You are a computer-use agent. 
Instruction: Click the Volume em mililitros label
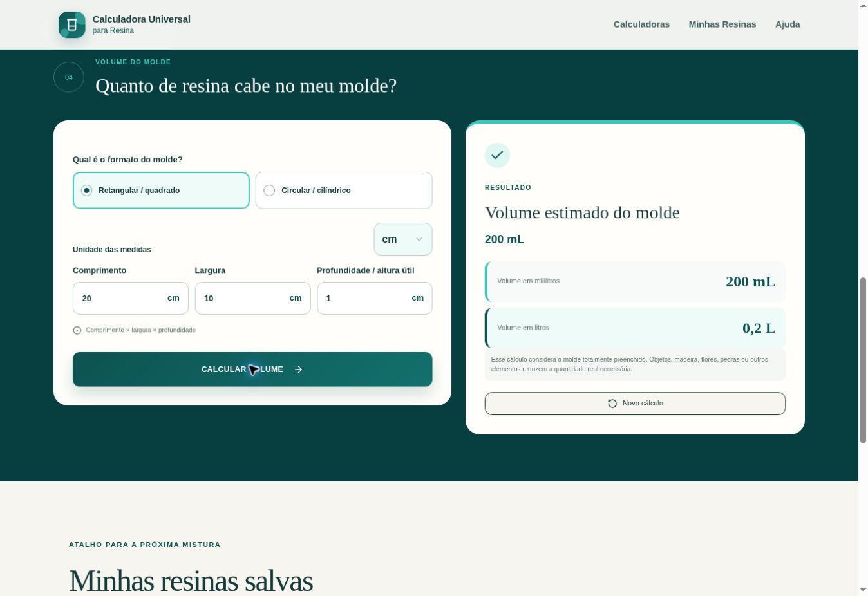[528, 281]
